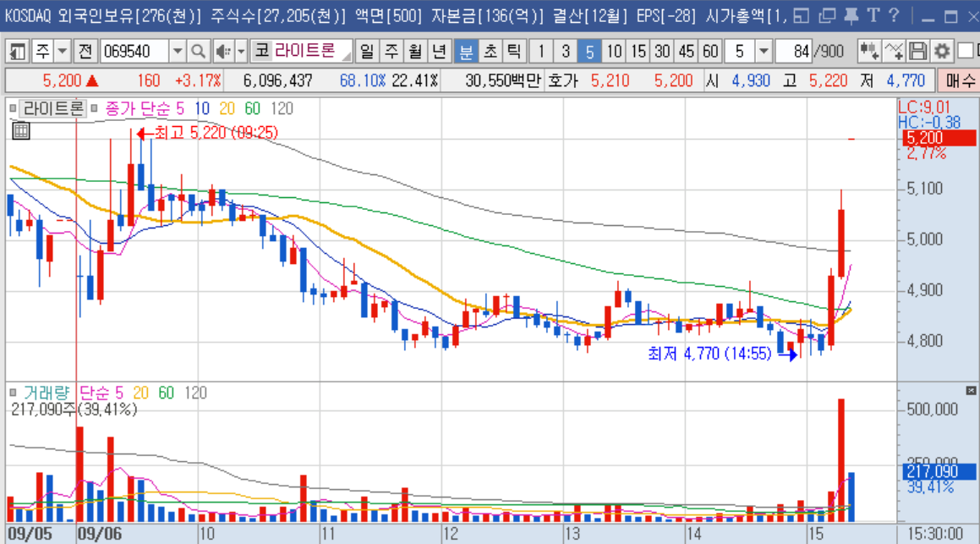Select the 주 weekly period button

391,52
